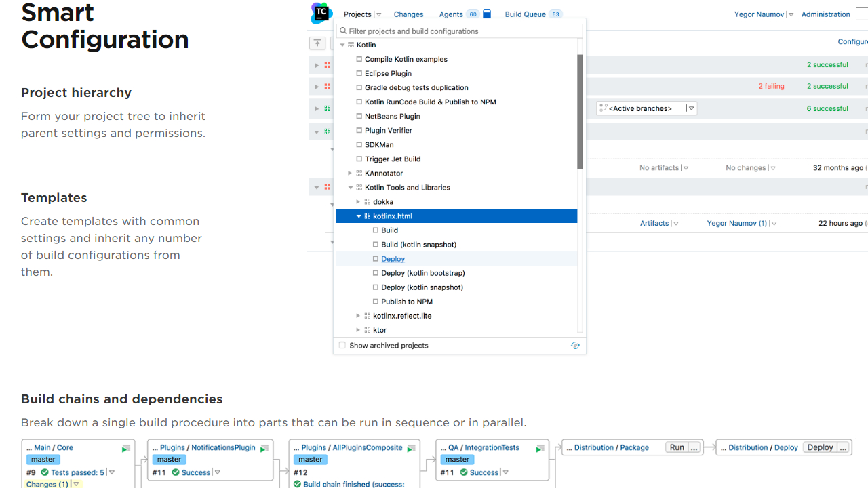
Task: Click the projects popup vertical scrollbar
Action: pyautogui.click(x=580, y=112)
